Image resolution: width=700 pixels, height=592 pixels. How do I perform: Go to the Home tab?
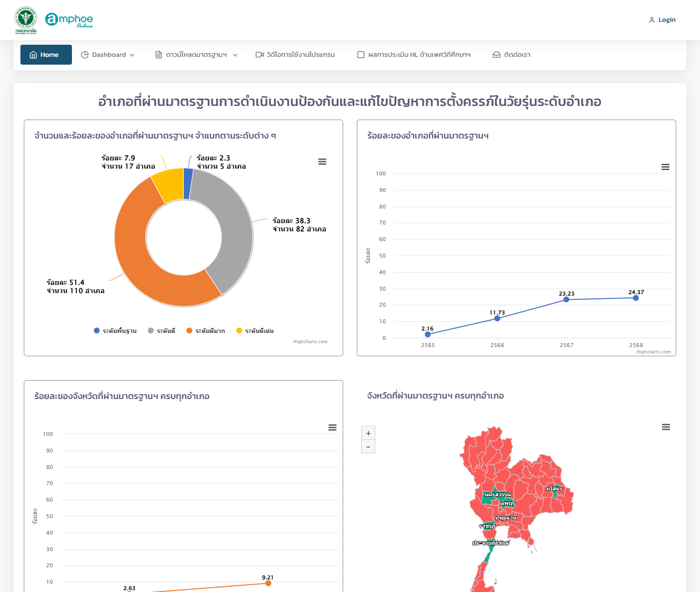coord(46,54)
